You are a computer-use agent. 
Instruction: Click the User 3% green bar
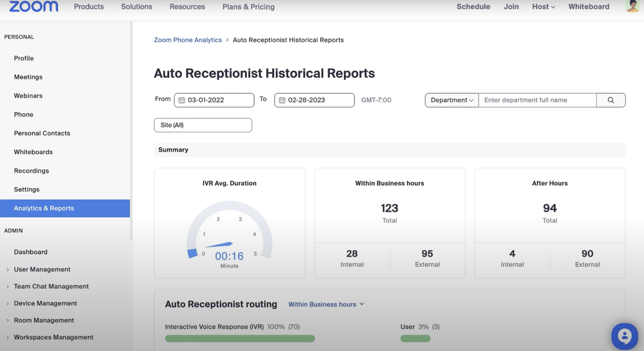(x=415, y=338)
